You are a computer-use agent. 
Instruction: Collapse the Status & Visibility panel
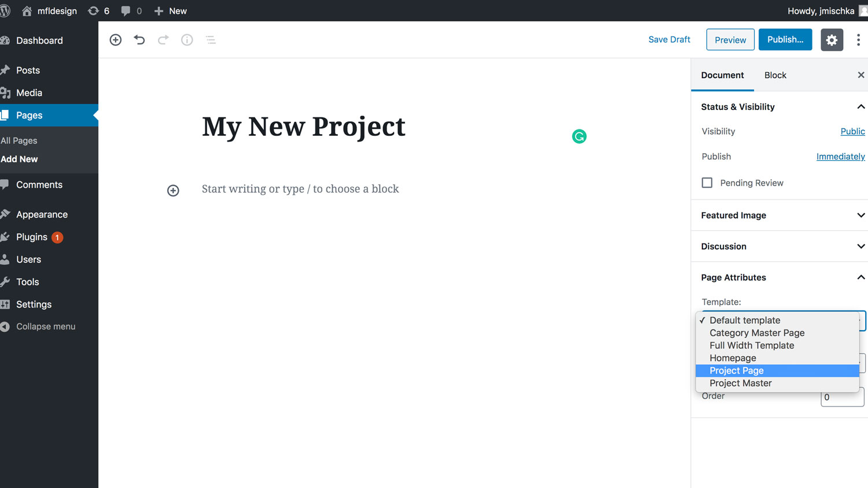click(x=861, y=106)
